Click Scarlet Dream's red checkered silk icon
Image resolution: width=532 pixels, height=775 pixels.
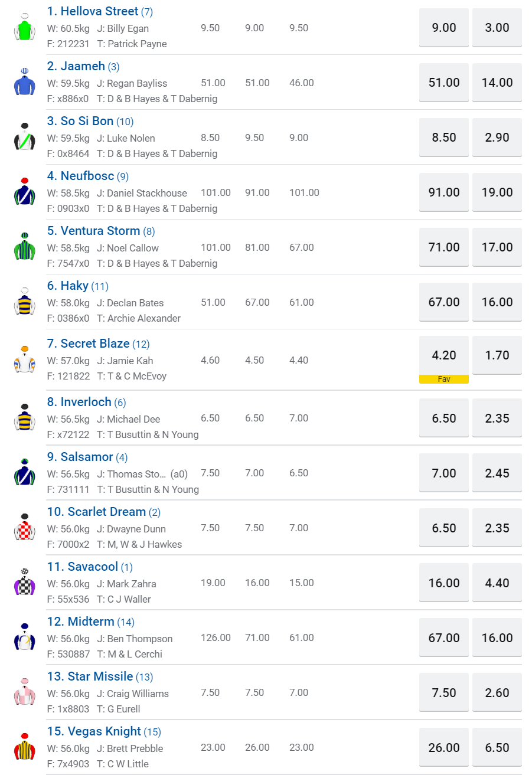[24, 527]
